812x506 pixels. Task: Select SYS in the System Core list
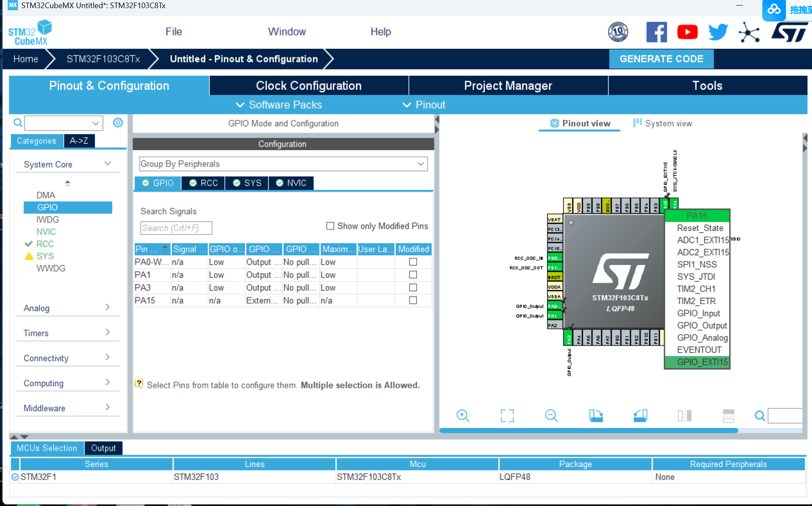tap(45, 256)
